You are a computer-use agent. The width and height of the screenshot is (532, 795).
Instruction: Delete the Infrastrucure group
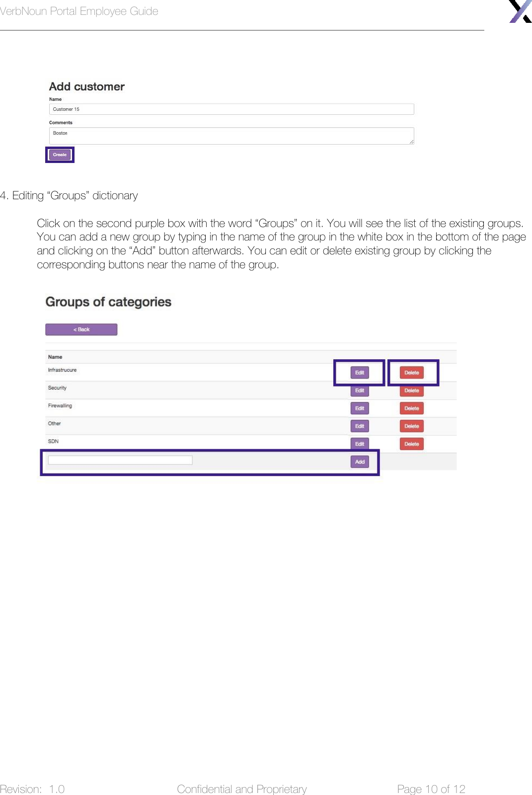[x=411, y=372]
